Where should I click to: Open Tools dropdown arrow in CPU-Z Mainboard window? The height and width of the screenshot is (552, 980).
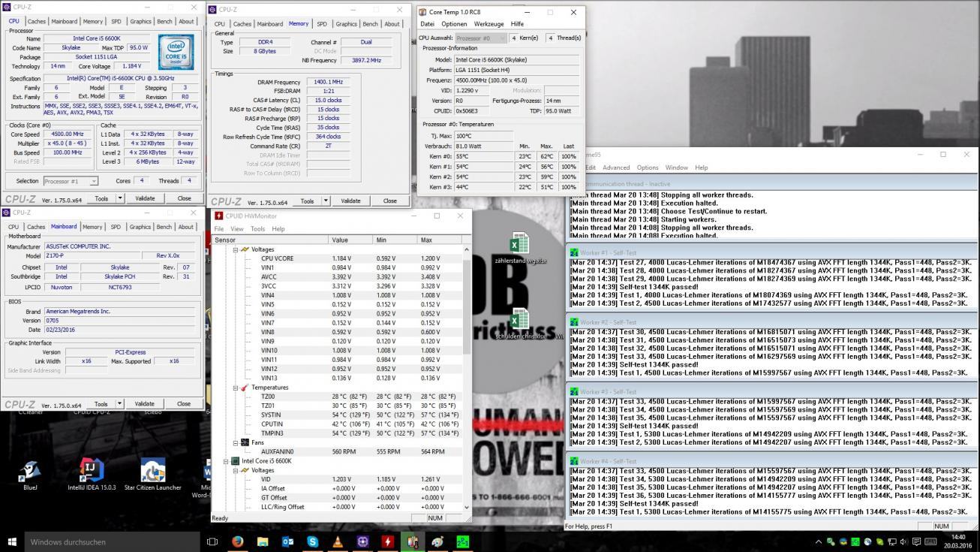[x=119, y=404]
